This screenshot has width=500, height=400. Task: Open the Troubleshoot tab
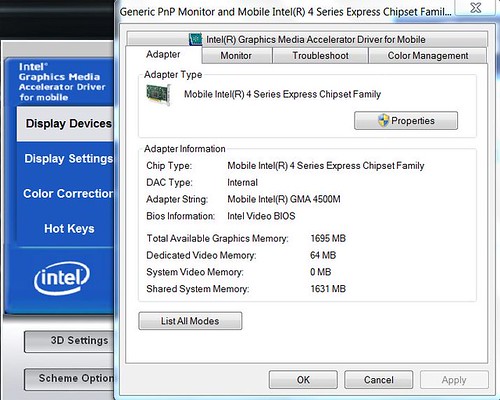click(320, 56)
